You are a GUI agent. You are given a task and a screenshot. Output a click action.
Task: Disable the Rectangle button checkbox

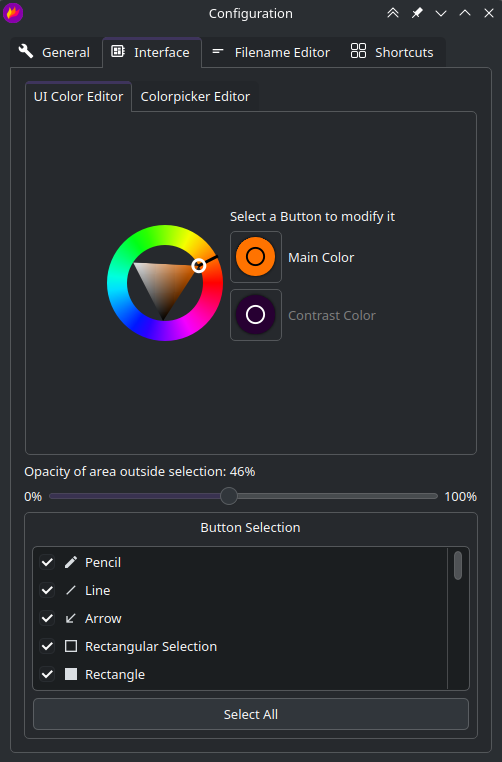[x=47, y=674]
